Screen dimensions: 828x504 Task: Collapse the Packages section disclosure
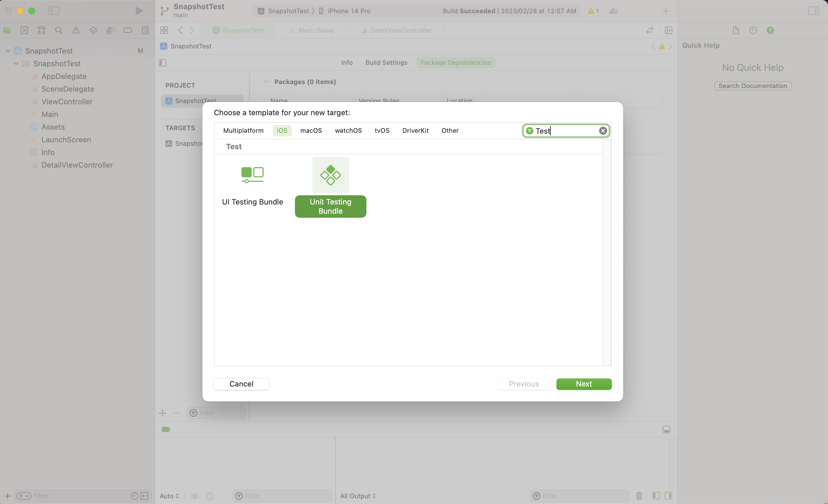(x=266, y=82)
